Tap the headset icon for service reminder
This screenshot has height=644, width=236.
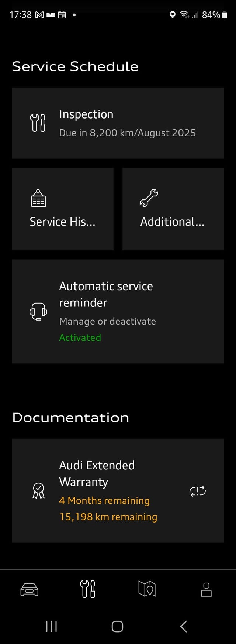[38, 311]
